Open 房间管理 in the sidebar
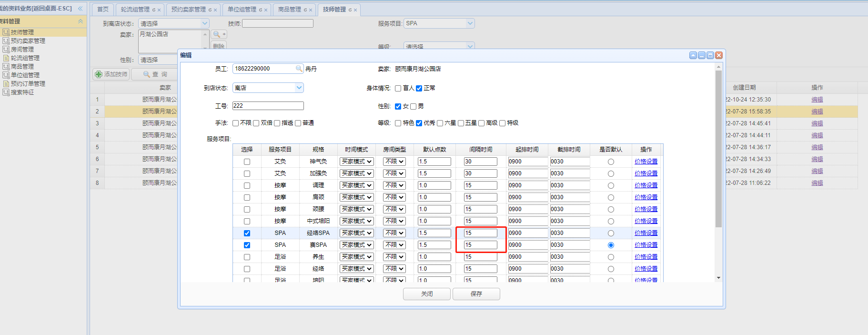The width and height of the screenshot is (868, 335). coord(22,49)
